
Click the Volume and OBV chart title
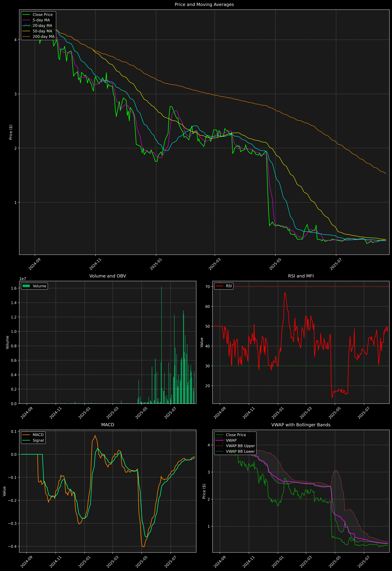(108, 276)
